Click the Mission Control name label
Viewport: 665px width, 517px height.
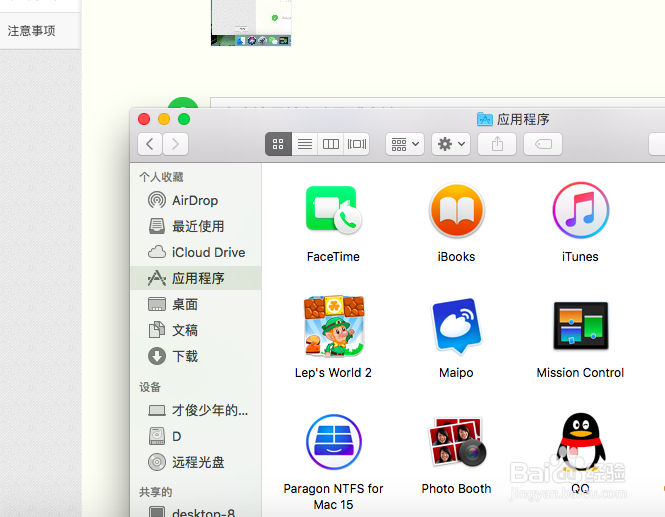[x=580, y=372]
